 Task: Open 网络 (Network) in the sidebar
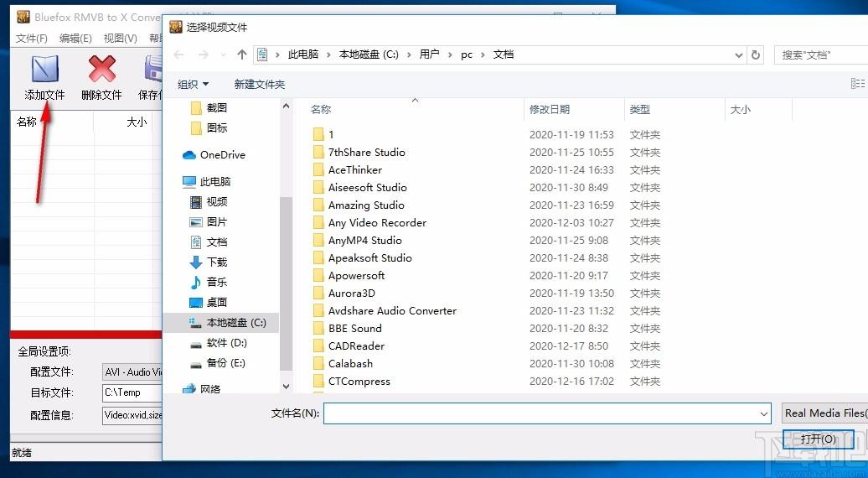pyautogui.click(x=202, y=389)
